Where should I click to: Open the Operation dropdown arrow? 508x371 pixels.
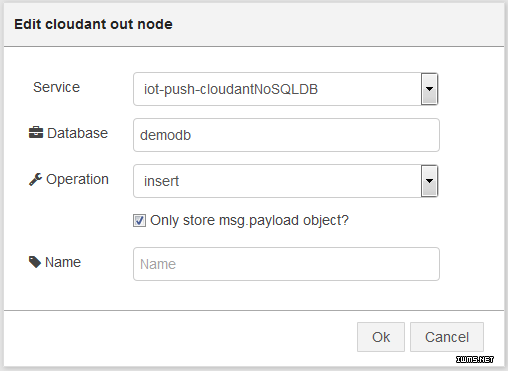tap(429, 181)
